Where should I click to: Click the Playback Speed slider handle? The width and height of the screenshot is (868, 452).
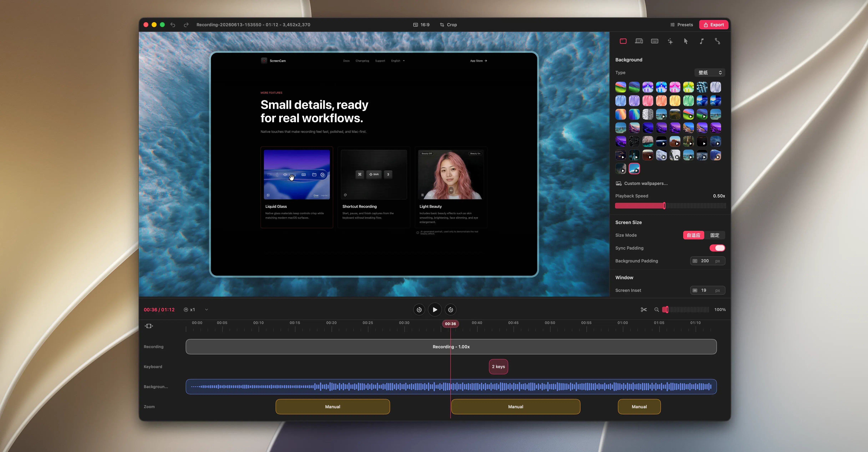[664, 206]
